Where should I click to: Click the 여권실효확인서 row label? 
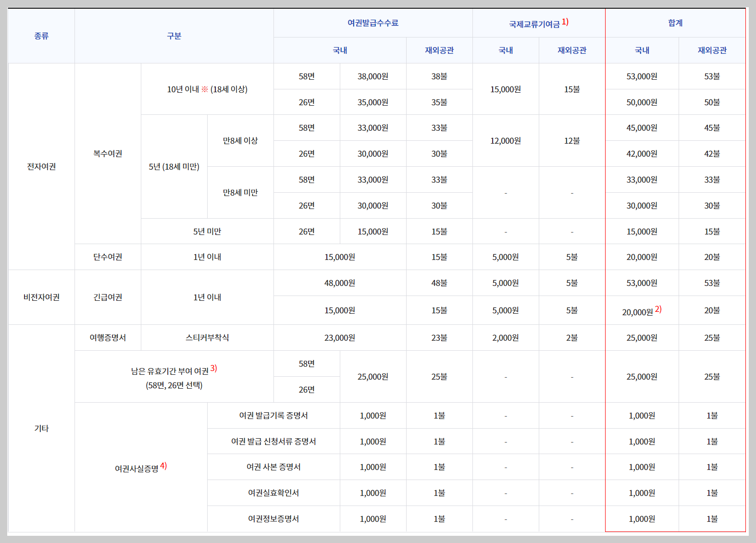click(273, 493)
